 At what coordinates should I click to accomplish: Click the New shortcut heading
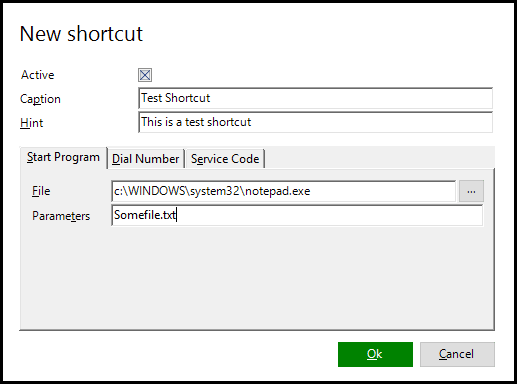click(x=81, y=34)
